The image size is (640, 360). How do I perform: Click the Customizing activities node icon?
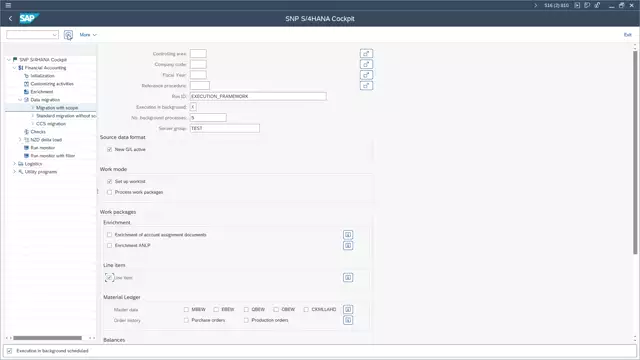click(x=27, y=84)
